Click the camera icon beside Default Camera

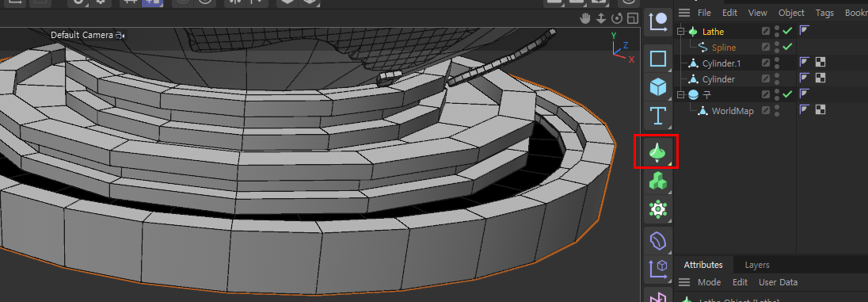coord(120,36)
